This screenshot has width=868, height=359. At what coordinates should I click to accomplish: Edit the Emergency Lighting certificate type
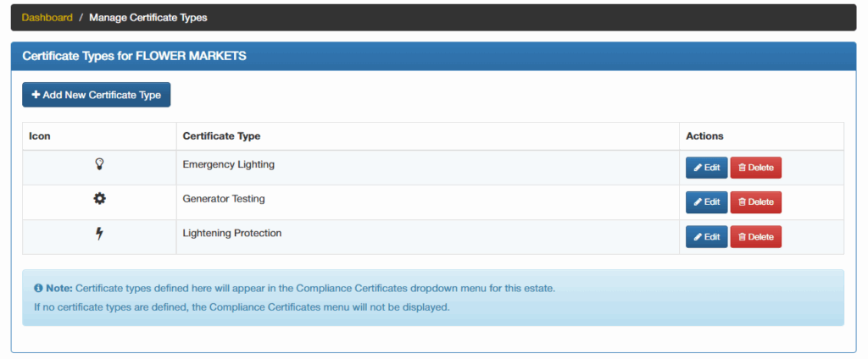pyautogui.click(x=706, y=168)
